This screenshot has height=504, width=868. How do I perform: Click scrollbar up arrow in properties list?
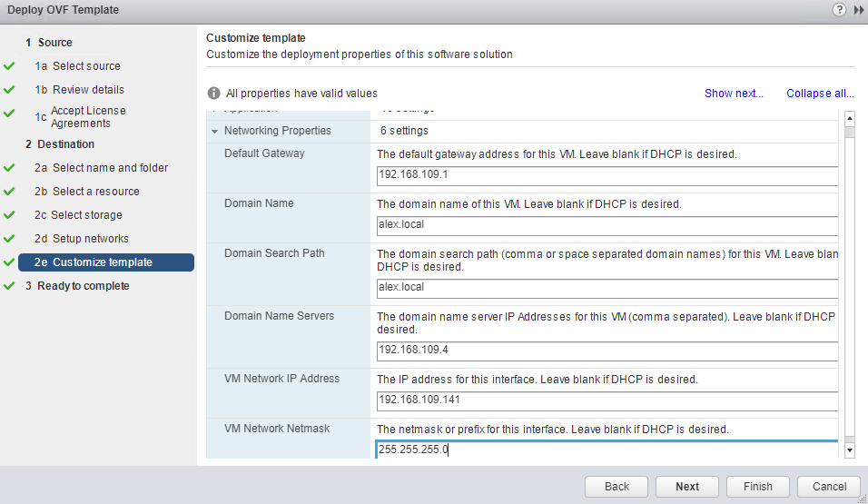pyautogui.click(x=850, y=118)
